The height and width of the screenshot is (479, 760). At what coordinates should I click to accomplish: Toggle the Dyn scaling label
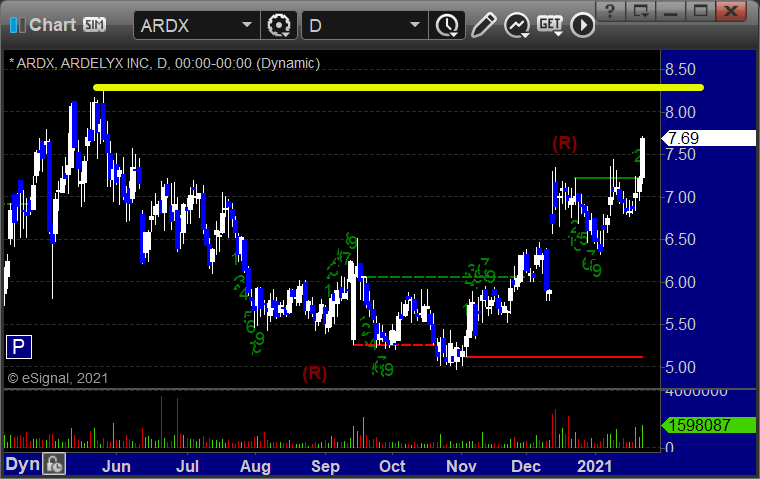click(x=22, y=464)
